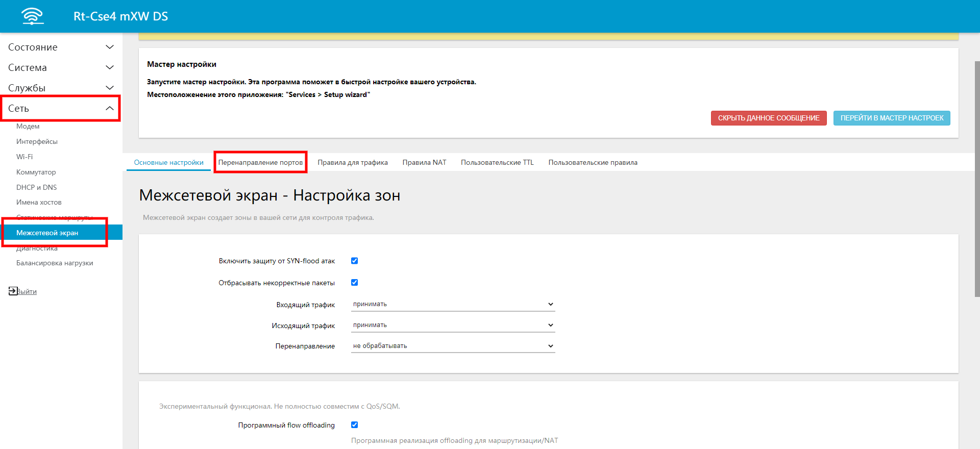Click the Rt-Cse4 mXW DS title
The height and width of the screenshot is (449, 980).
tap(120, 16)
